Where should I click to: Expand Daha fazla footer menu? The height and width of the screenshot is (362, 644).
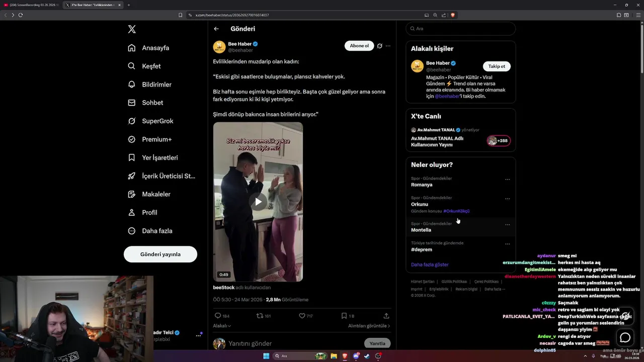[495, 289]
